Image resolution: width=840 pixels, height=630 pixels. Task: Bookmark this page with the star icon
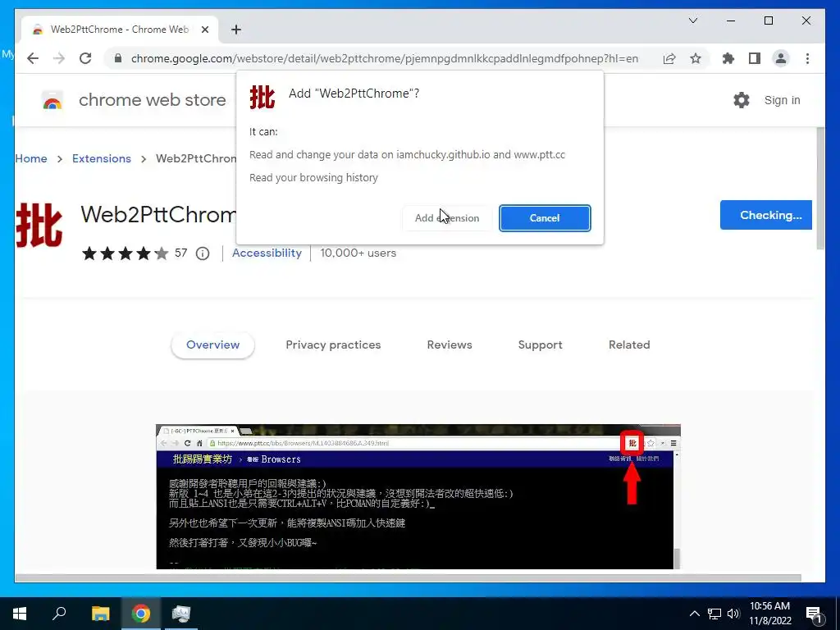[x=696, y=58]
